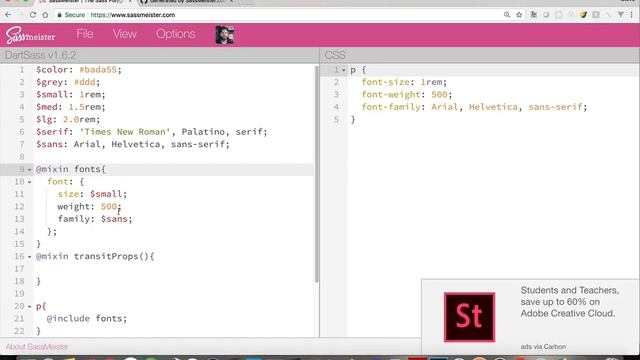Click 'font-weight: 500;' in CSS output
This screenshot has width=640, height=360.
[x=407, y=95]
